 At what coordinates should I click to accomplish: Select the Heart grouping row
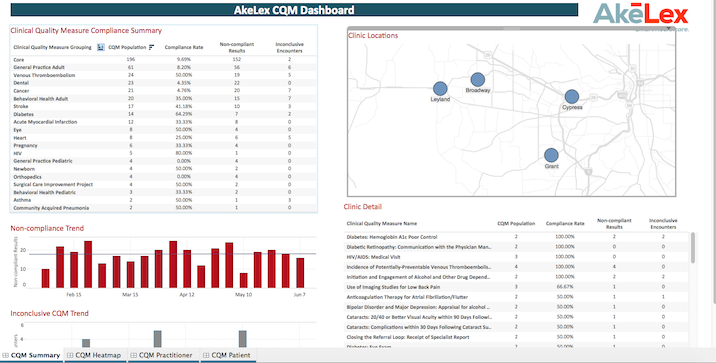163,138
